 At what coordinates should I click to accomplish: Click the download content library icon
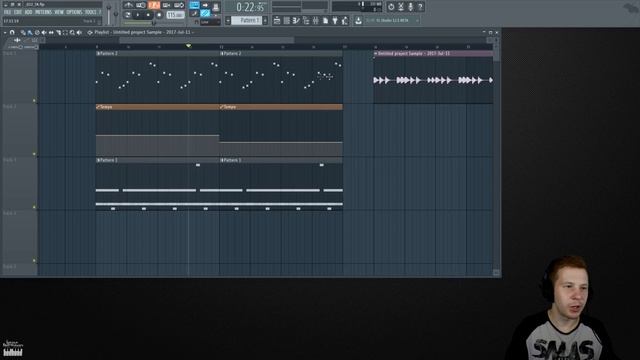pos(358,20)
